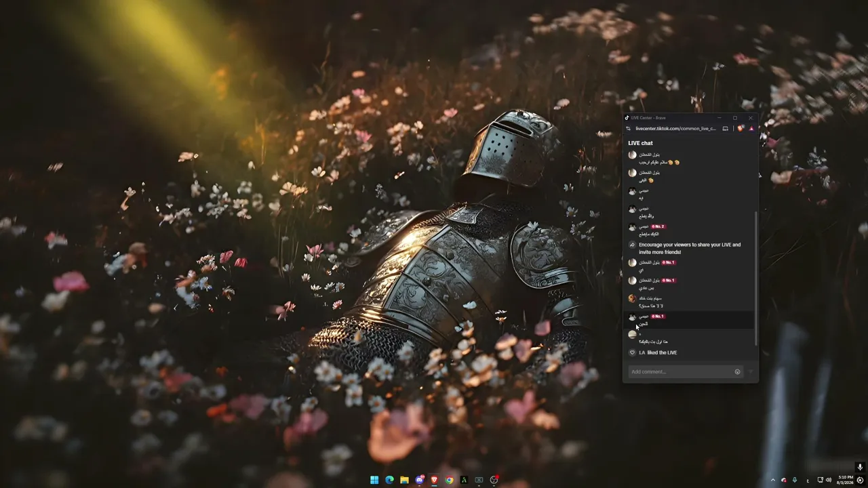Click the "Encourage your viewers to share" message

point(690,248)
